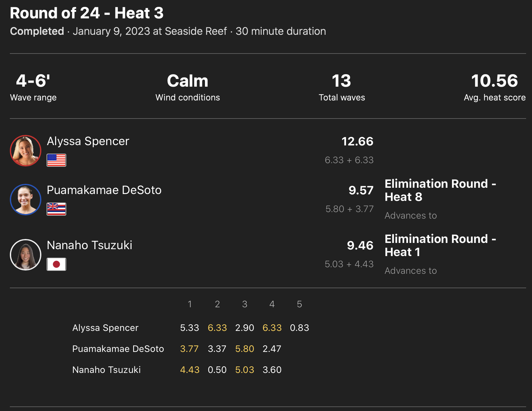Open Elimination Round - Heat 8 link
Viewport: 532px width, 411px height.
[440, 190]
